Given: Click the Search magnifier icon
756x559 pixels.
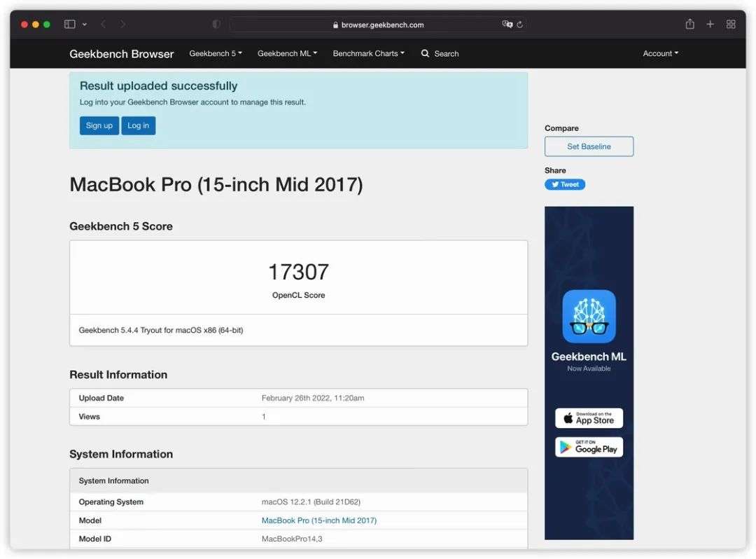Looking at the screenshot, I should [426, 53].
